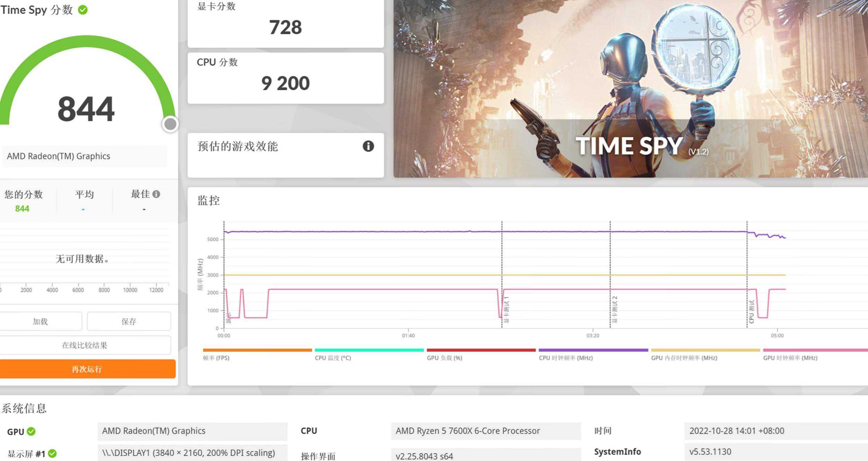Click the green check next to GPU label
868x461 pixels.
pyautogui.click(x=31, y=431)
